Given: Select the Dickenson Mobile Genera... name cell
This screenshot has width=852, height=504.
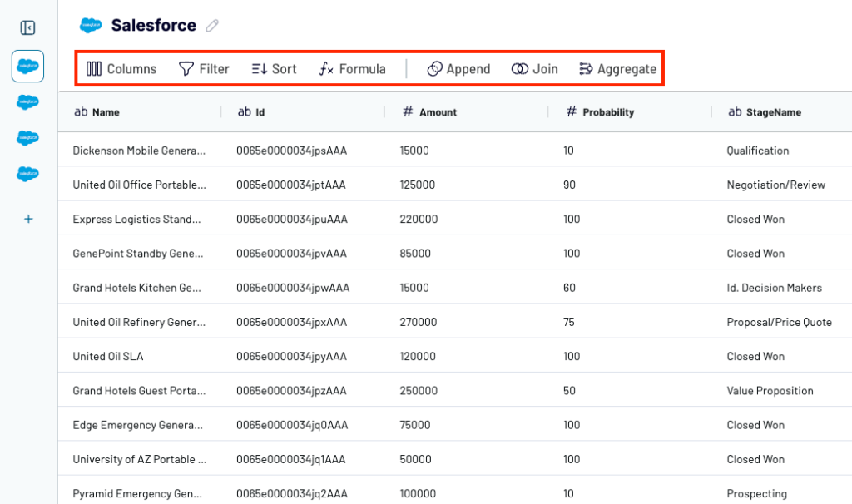Looking at the screenshot, I should (x=139, y=151).
